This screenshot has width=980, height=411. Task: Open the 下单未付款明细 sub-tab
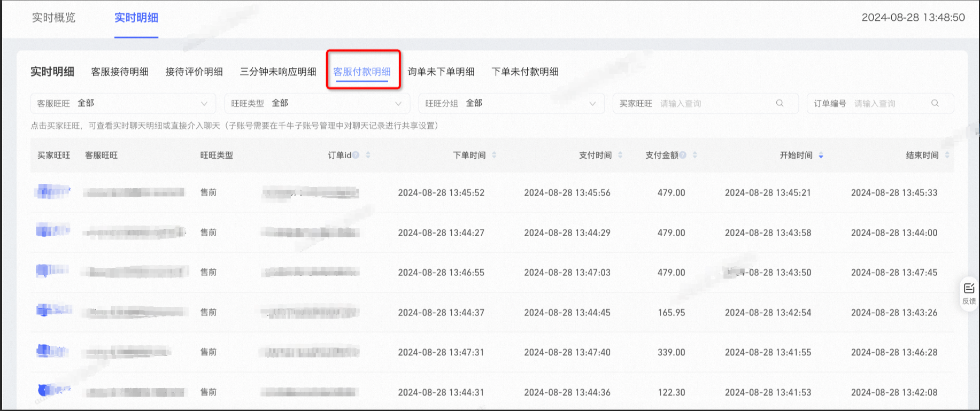[x=525, y=72]
